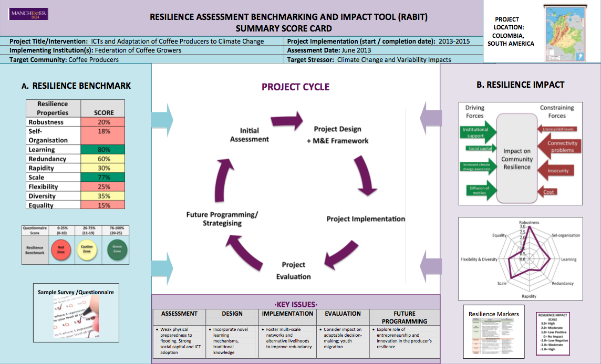Click the A. RESILIENCE BENCHMARK heading

[76, 86]
